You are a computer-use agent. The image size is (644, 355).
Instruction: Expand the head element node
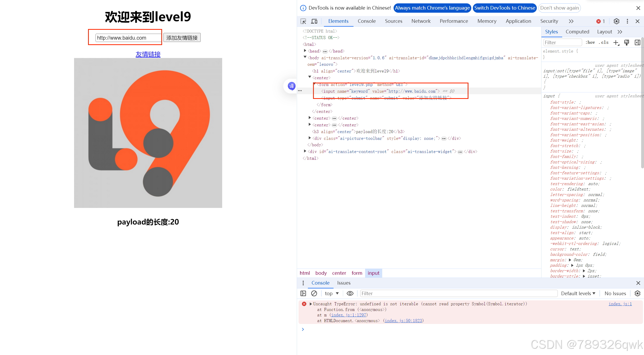[305, 51]
